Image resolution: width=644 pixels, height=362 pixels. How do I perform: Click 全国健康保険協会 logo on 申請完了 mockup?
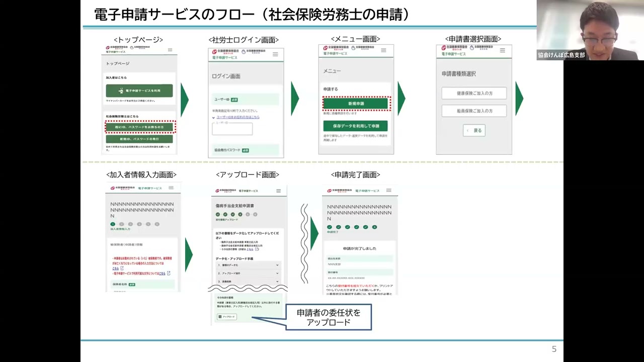339,192
